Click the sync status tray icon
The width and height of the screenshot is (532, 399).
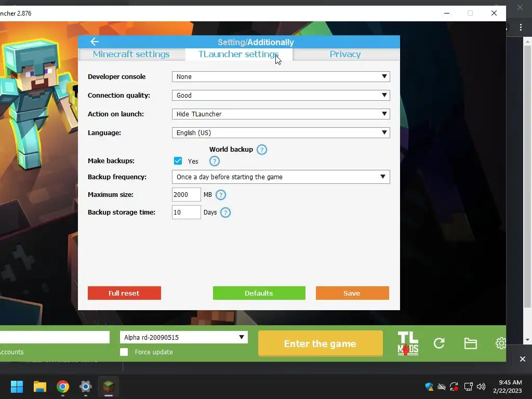pyautogui.click(x=454, y=387)
